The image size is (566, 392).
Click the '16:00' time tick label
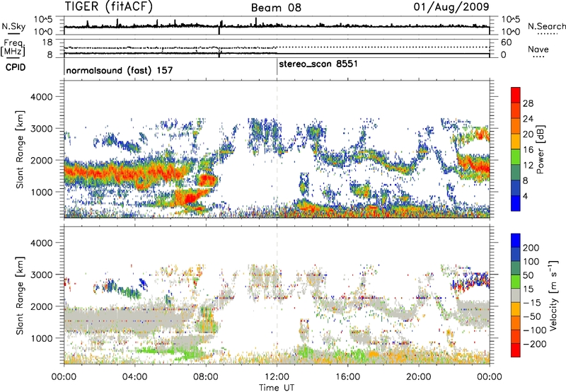tap(347, 377)
